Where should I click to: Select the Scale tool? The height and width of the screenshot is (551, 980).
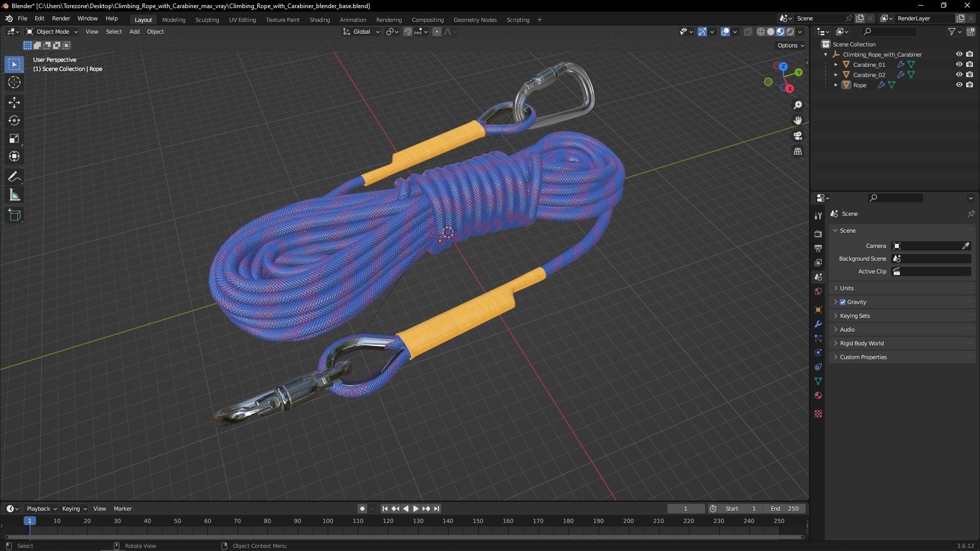[14, 138]
